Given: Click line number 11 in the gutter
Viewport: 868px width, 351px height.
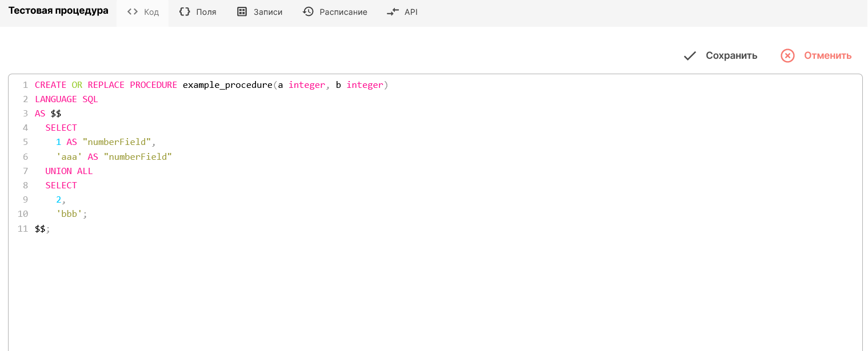Looking at the screenshot, I should [x=23, y=228].
